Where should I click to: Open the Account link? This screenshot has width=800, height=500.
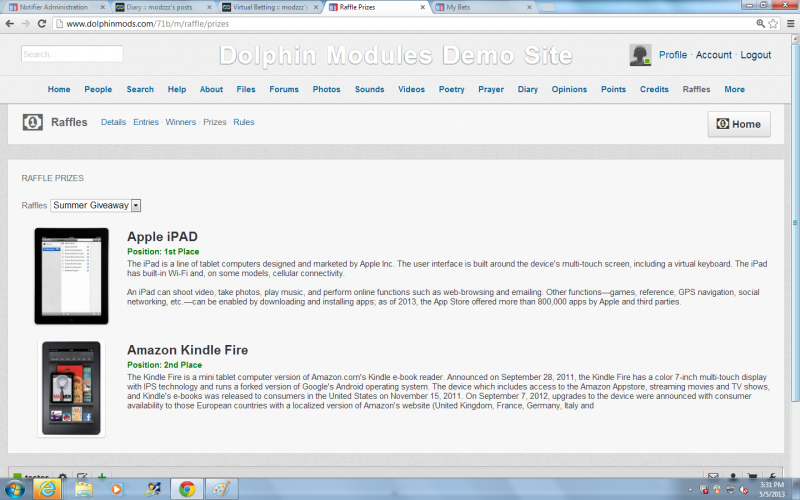[714, 55]
